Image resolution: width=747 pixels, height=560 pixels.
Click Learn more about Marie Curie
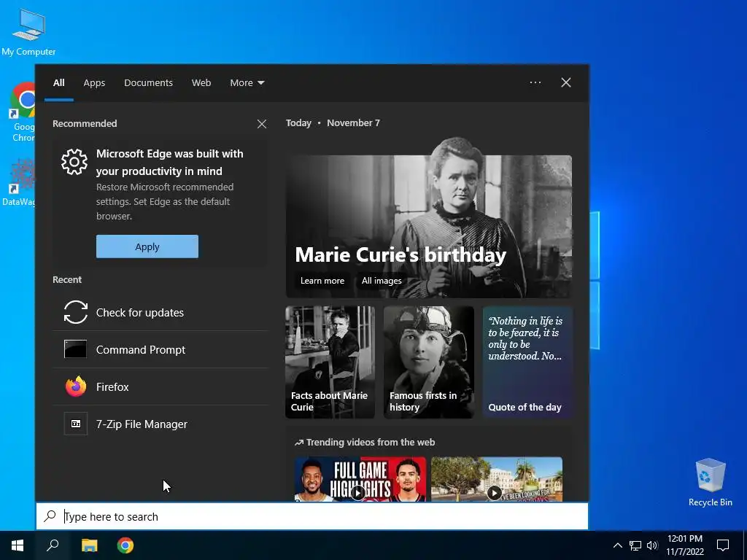pyautogui.click(x=322, y=281)
